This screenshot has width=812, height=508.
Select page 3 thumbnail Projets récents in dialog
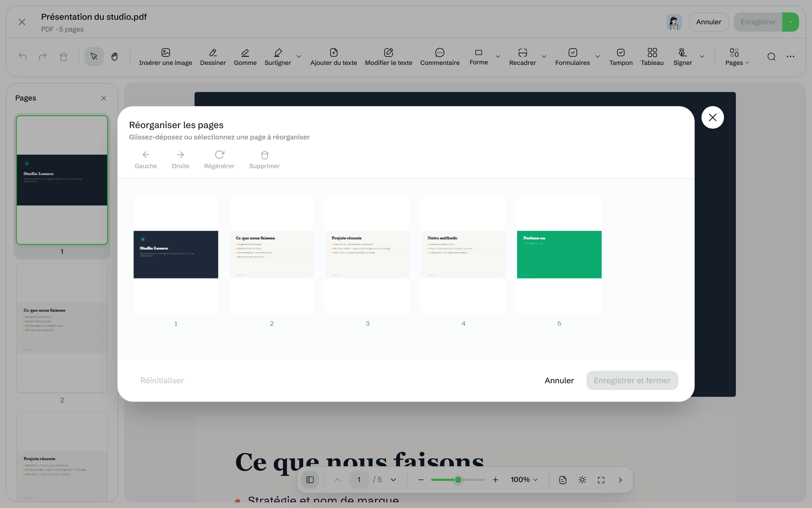(367, 254)
